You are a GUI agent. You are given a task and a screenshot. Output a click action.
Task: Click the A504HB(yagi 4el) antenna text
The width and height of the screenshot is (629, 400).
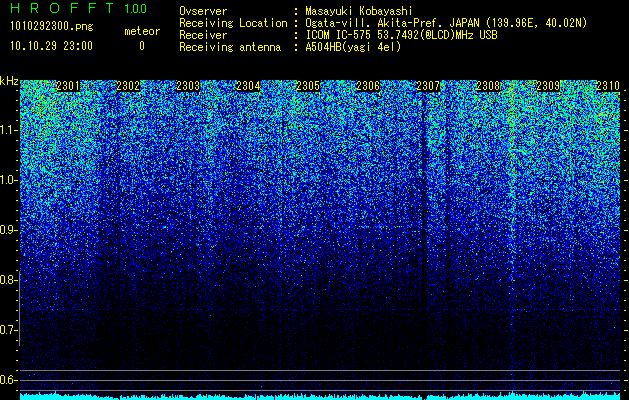point(353,47)
